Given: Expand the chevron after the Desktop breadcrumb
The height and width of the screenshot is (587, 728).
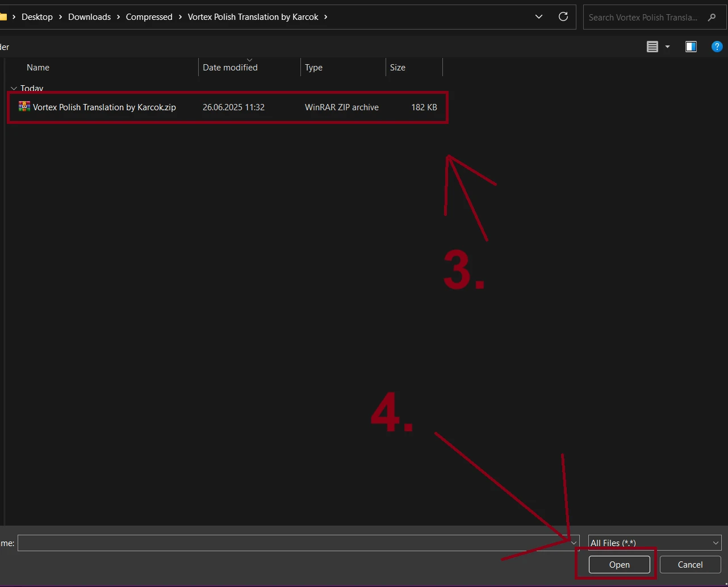Looking at the screenshot, I should (60, 17).
